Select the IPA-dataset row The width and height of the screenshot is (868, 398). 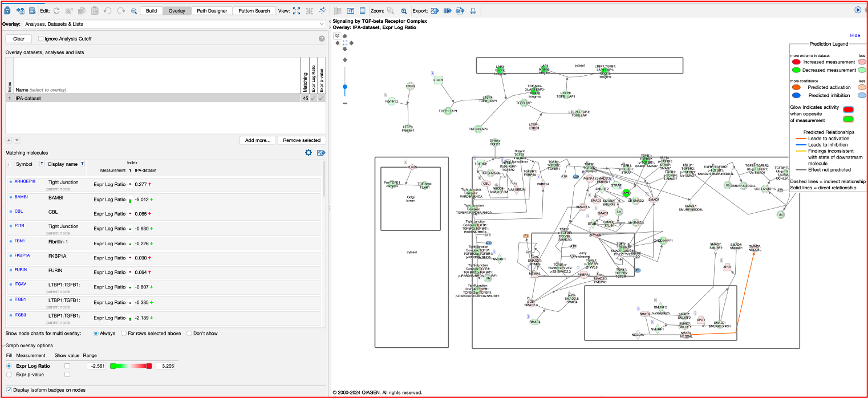click(165, 98)
